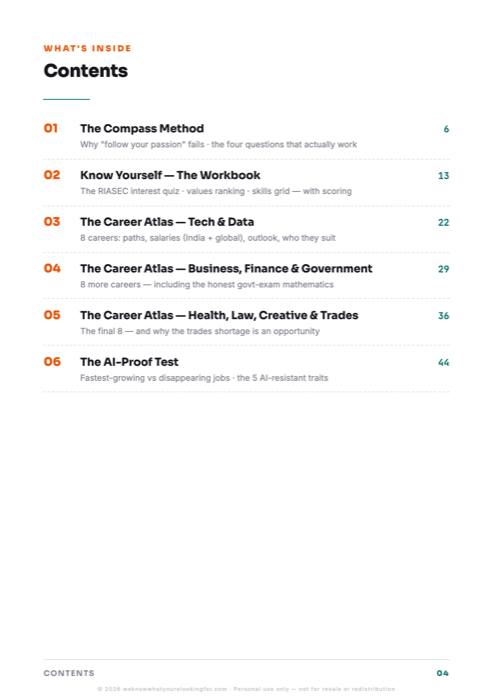The height and width of the screenshot is (700, 493).
Task: Select the orange chapter number 02
Action: coord(52,175)
